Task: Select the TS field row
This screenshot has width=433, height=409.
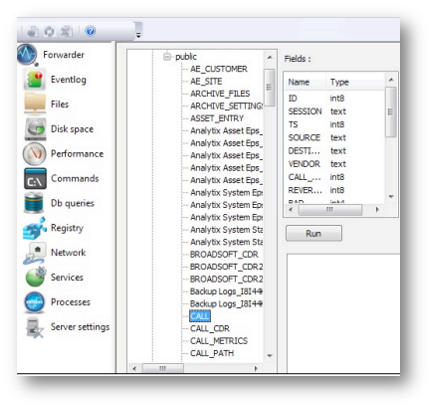Action: [335, 125]
